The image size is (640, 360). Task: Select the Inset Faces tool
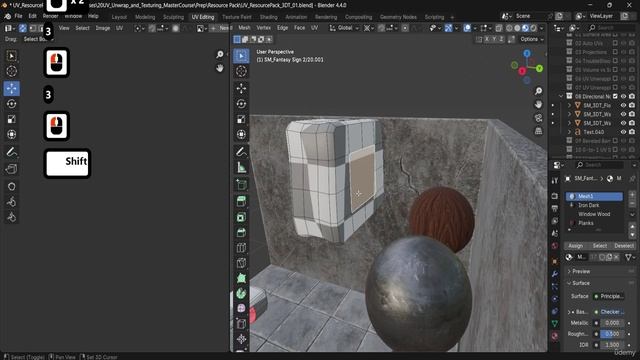coord(241,217)
